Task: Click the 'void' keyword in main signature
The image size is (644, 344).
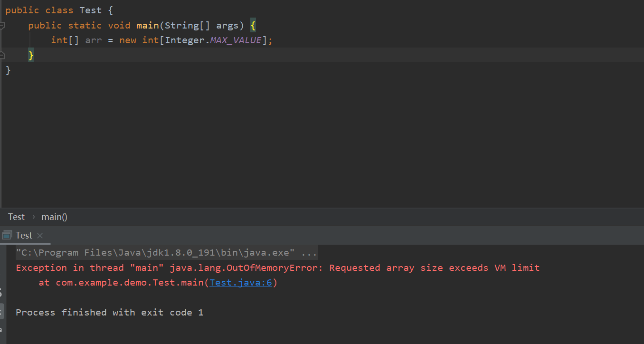Action: pyautogui.click(x=119, y=25)
